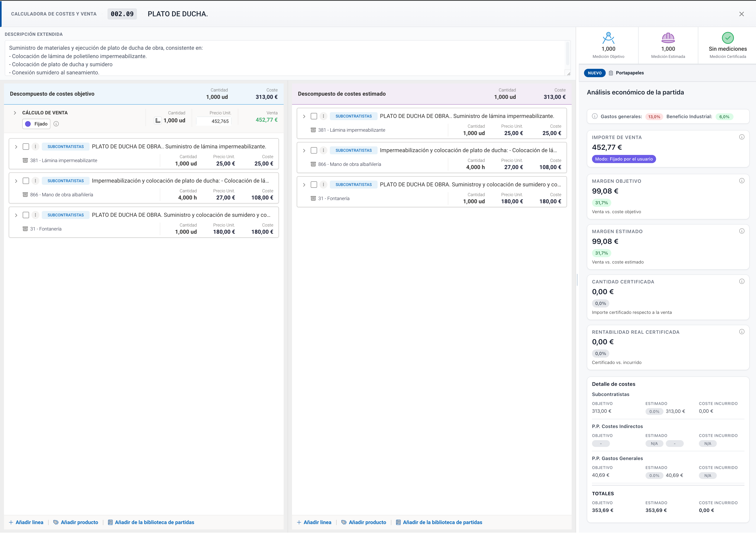Image resolution: width=756 pixels, height=537 pixels.
Task: Click the Precio Unit. 452,765 input field
Action: click(214, 121)
